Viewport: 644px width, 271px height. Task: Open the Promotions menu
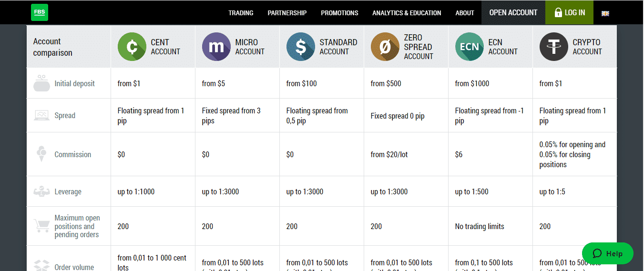coord(339,13)
